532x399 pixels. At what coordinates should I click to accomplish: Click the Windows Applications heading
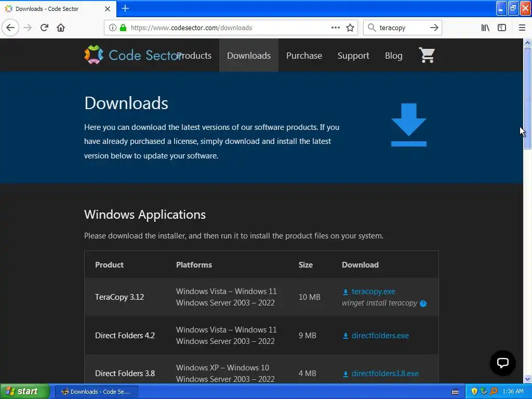pos(145,215)
